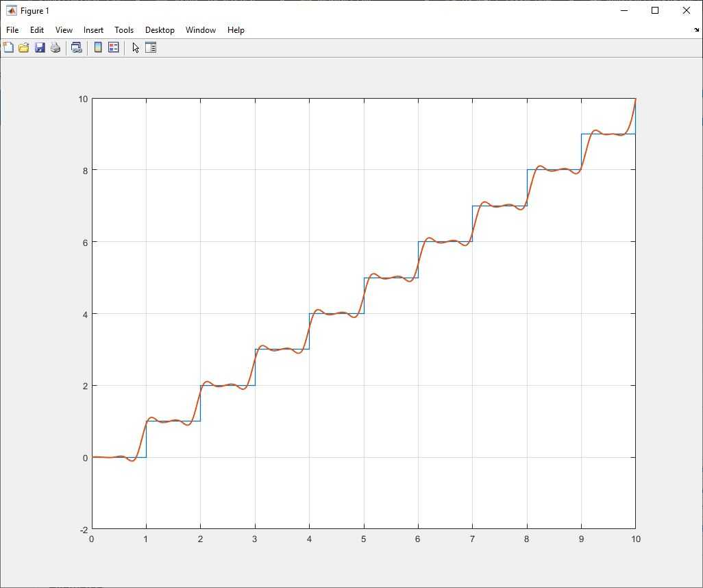Open a file using the folder icon
The width and height of the screenshot is (703, 588).
pyautogui.click(x=24, y=47)
